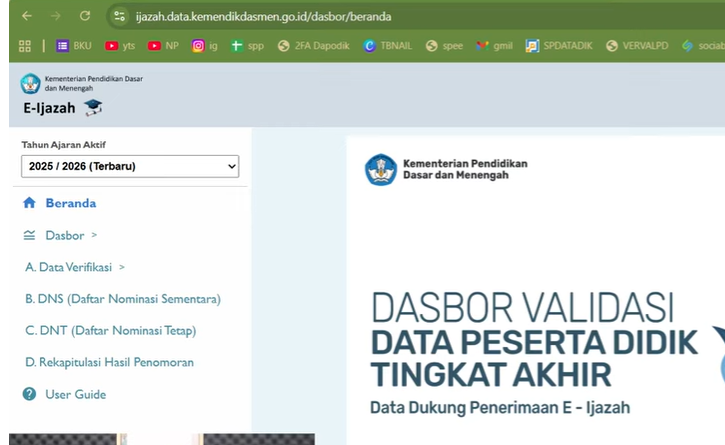The width and height of the screenshot is (725, 445).
Task: Open the TBNAIL bookmark
Action: [387, 46]
